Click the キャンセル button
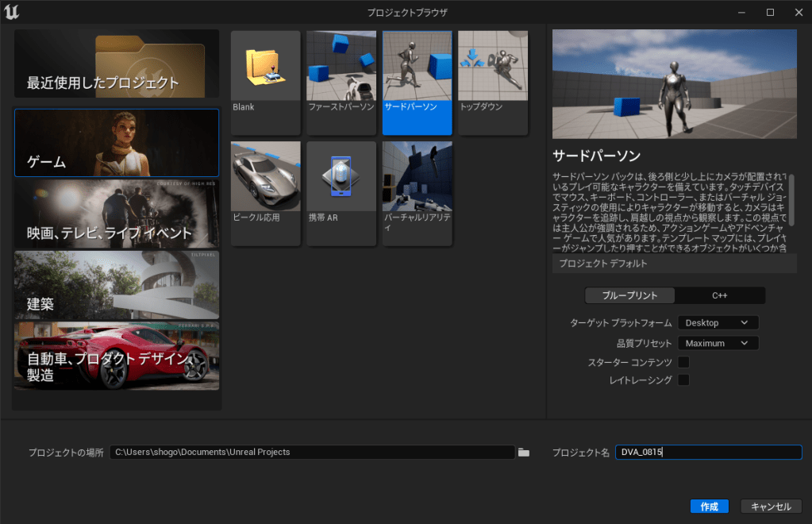This screenshot has width=812, height=524. pos(771,507)
